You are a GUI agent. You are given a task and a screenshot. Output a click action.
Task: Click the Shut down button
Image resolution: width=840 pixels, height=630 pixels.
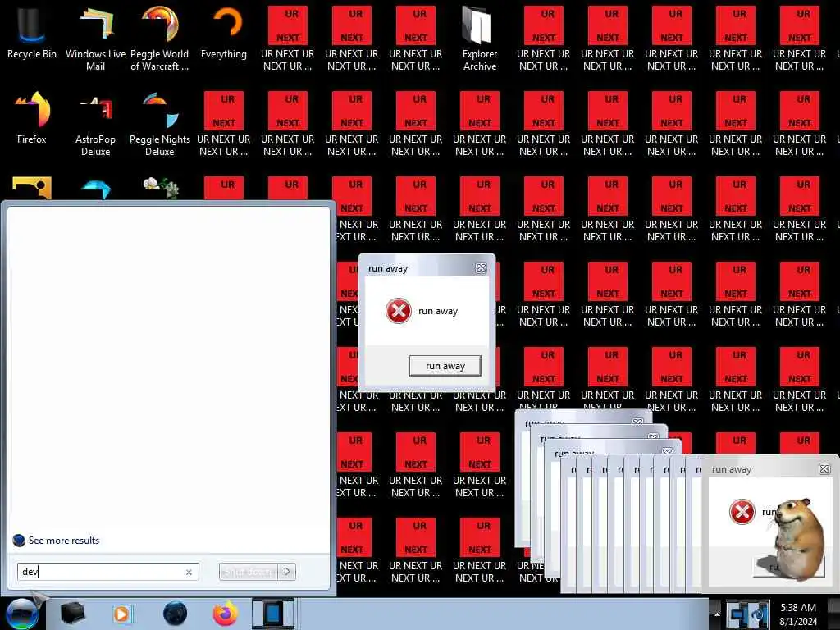(x=249, y=572)
